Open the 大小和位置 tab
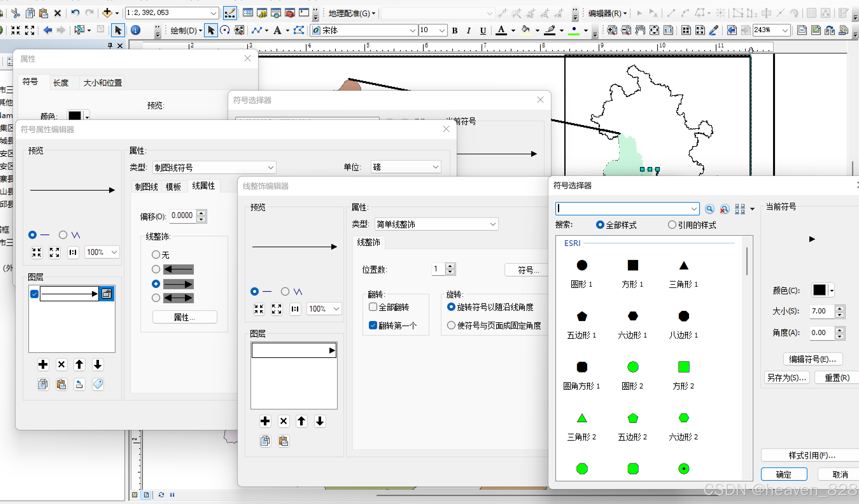Image resolution: width=859 pixels, height=504 pixels. [102, 83]
